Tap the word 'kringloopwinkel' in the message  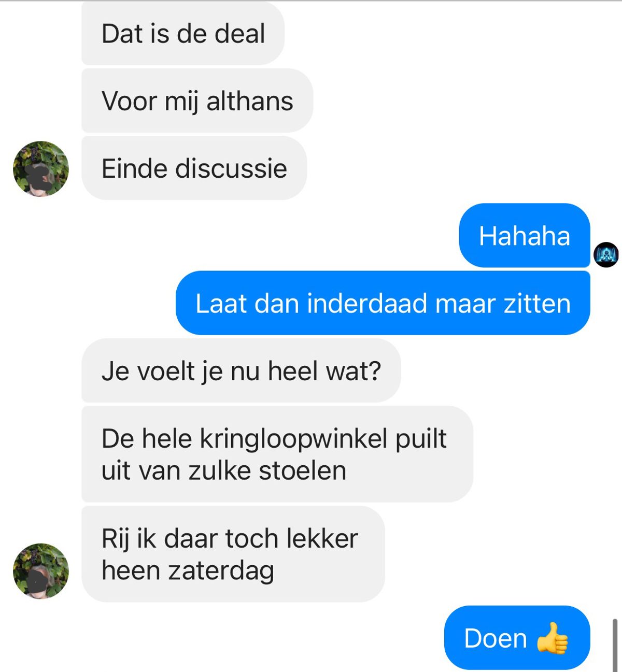tap(294, 439)
